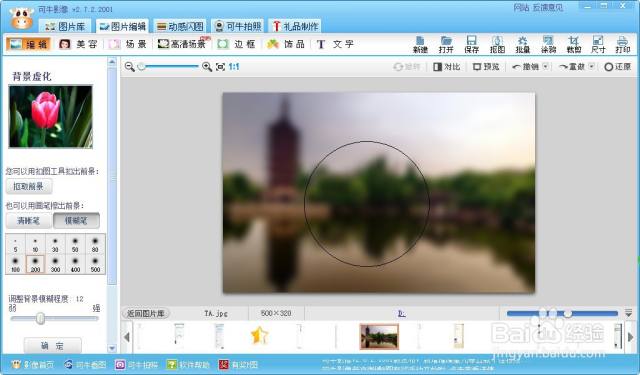
Task: Click the thumbnail size slider in the filmstrip bar
Action: [x=562, y=313]
